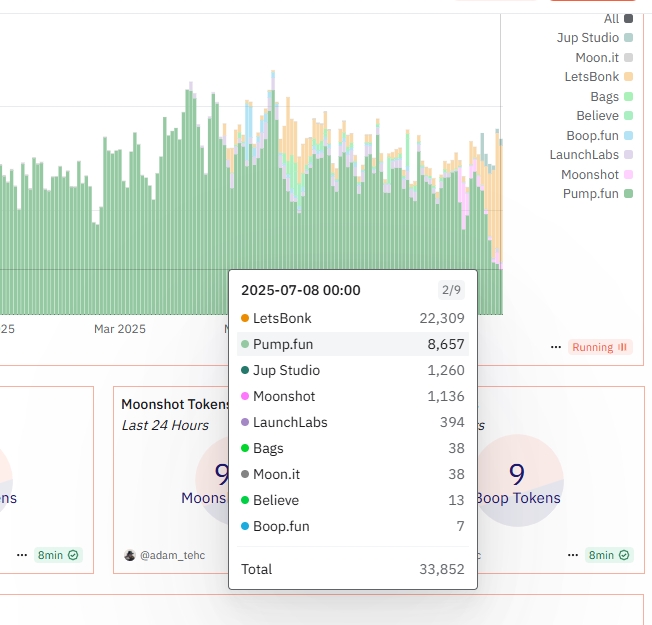Click the 2/9 page indicator in tooltip
Screen dimensions: 652x625
tap(451, 290)
